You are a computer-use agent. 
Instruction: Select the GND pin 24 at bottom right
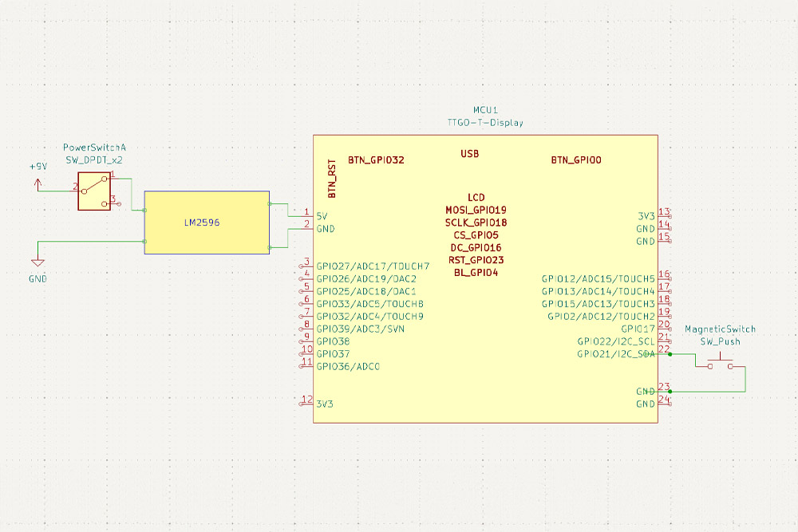[x=663, y=404]
